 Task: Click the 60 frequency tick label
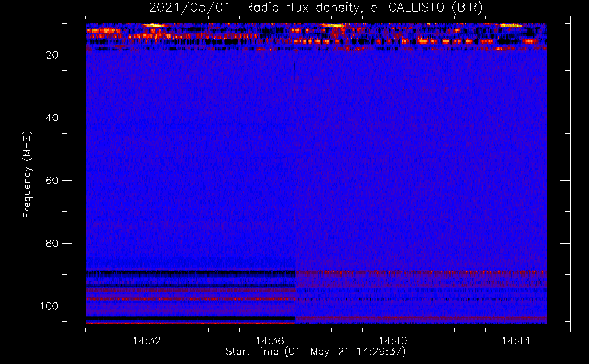point(52,181)
